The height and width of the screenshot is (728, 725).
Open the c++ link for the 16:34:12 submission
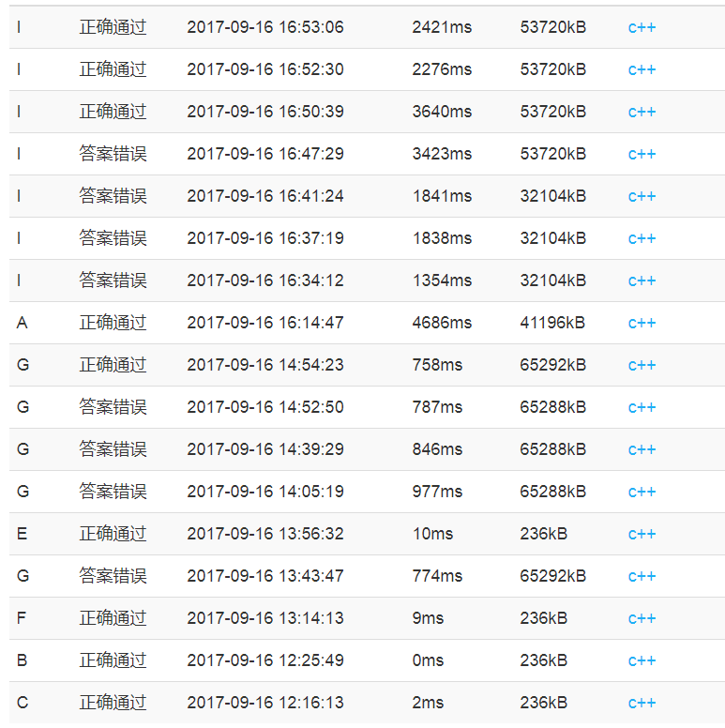click(642, 281)
